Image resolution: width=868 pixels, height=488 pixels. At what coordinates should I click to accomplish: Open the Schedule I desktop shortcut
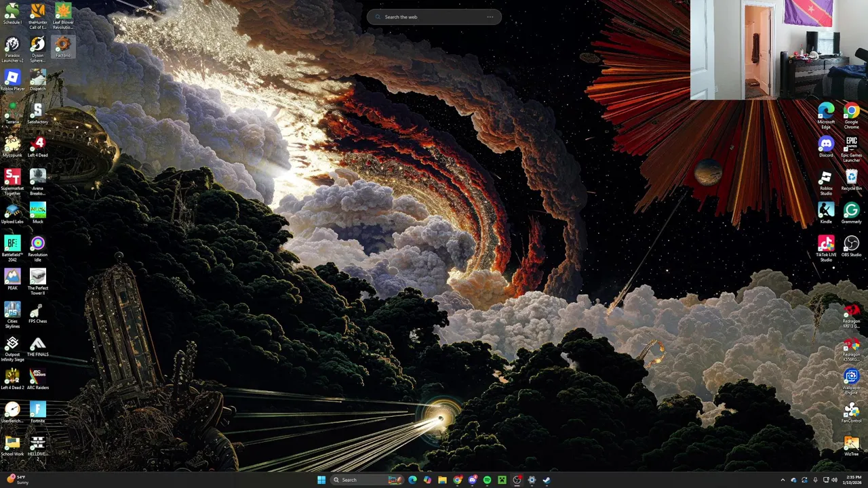click(x=12, y=15)
